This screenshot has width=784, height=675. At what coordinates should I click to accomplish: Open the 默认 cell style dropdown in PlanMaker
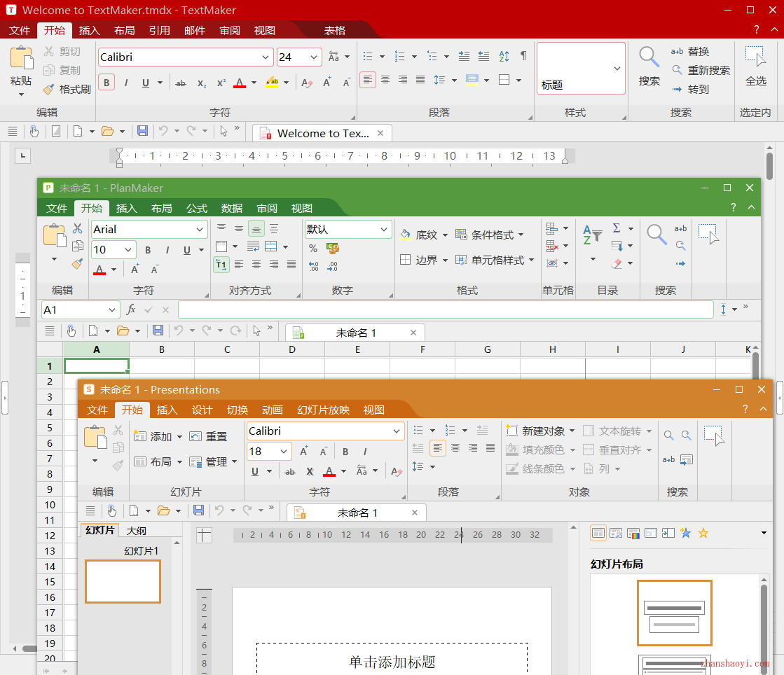(383, 228)
